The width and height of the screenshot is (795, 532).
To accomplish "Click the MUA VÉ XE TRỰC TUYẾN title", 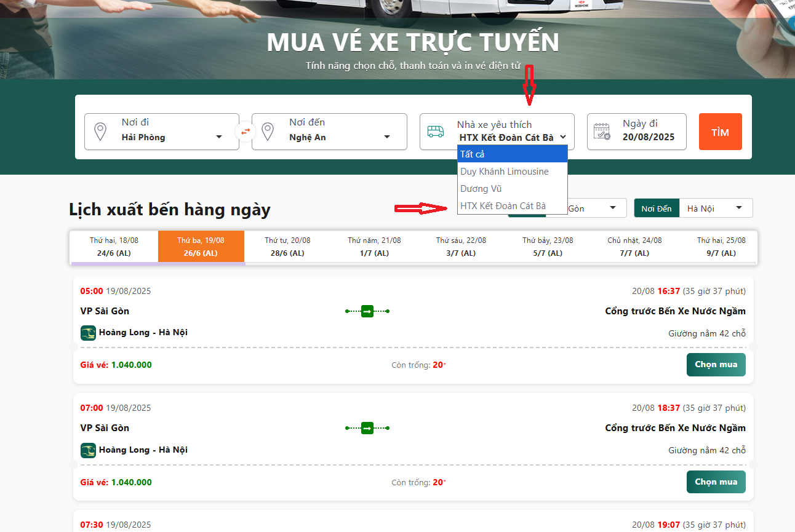I will [413, 42].
